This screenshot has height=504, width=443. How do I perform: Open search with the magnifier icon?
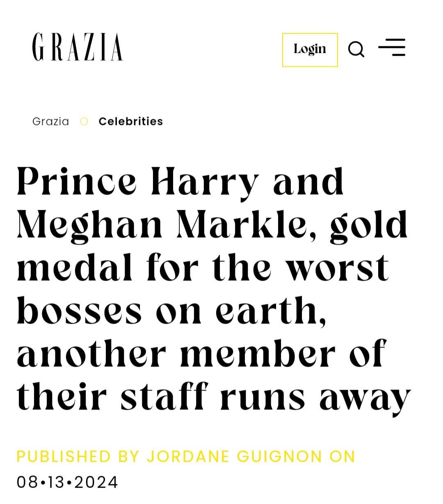click(356, 50)
